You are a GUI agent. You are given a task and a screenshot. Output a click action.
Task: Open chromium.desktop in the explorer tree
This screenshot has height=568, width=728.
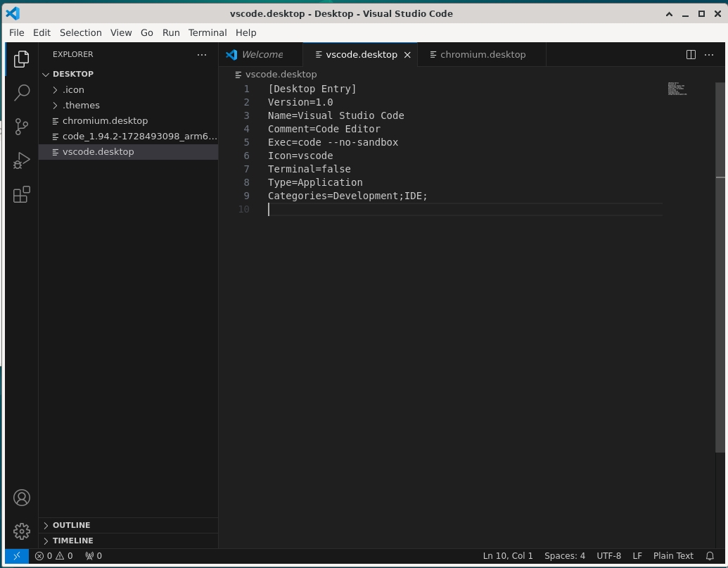point(128,121)
